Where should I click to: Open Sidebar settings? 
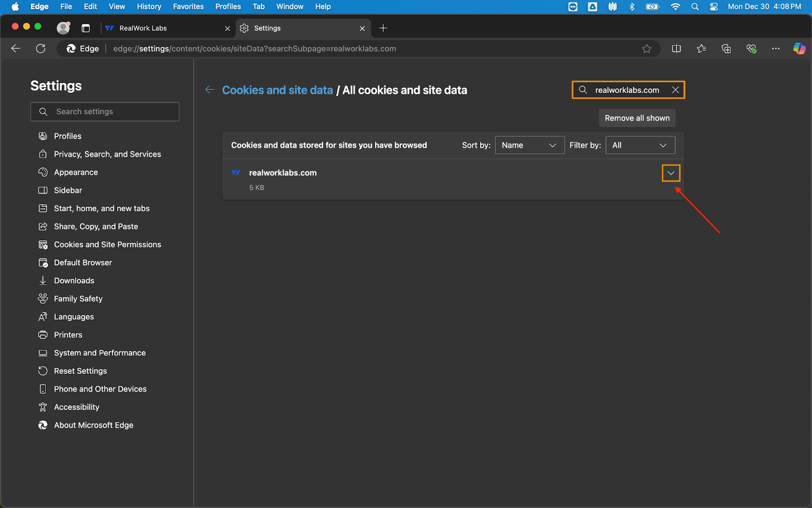pyautogui.click(x=68, y=190)
